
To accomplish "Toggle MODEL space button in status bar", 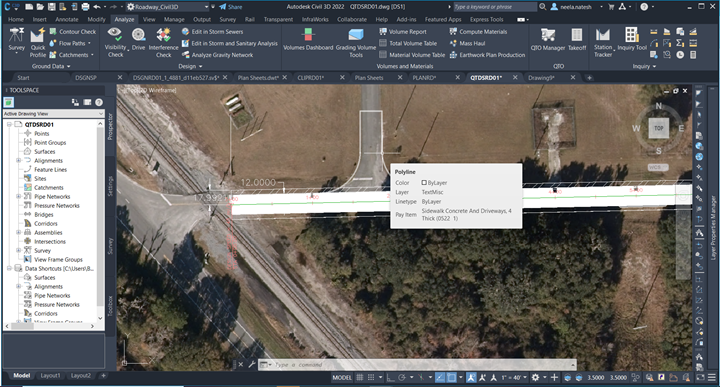I will click(342, 377).
